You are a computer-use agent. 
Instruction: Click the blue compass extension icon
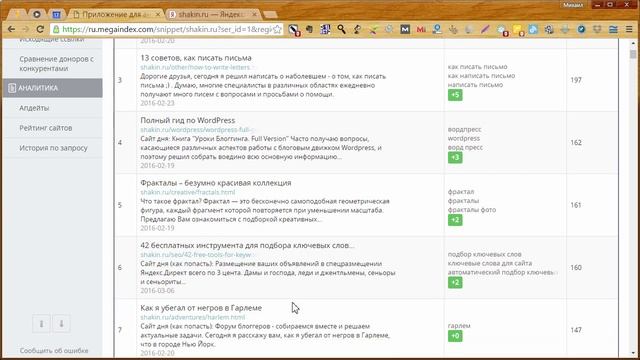[581, 29]
